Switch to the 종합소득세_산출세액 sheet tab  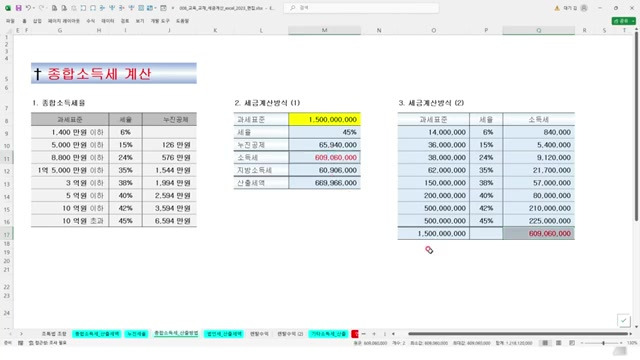pyautogui.click(x=97, y=334)
